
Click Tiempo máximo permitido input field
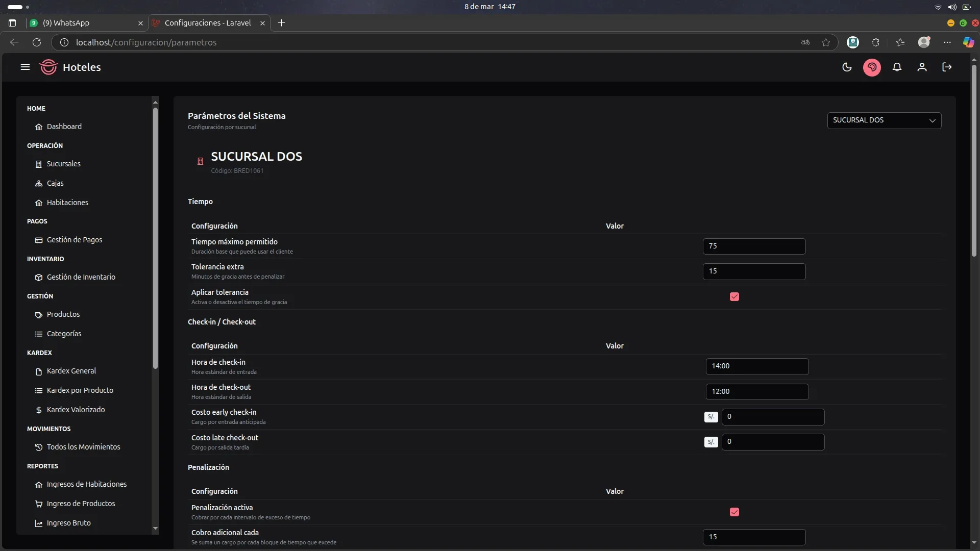(754, 246)
